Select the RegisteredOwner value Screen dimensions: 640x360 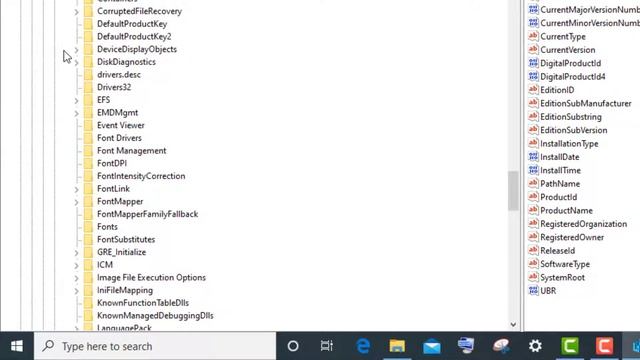click(x=572, y=237)
